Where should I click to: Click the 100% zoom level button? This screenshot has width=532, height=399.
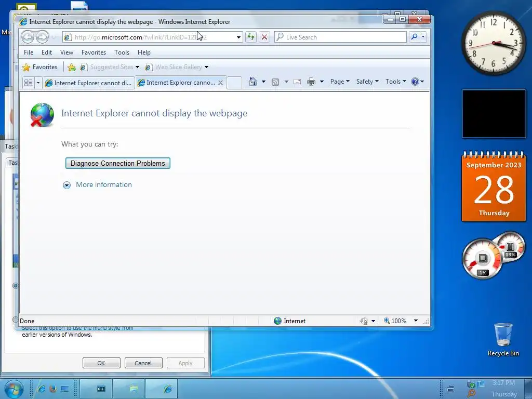(x=395, y=321)
